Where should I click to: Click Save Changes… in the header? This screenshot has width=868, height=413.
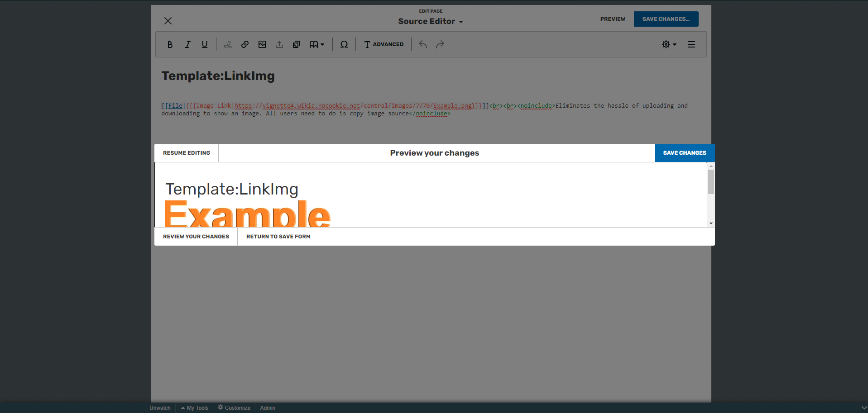666,19
